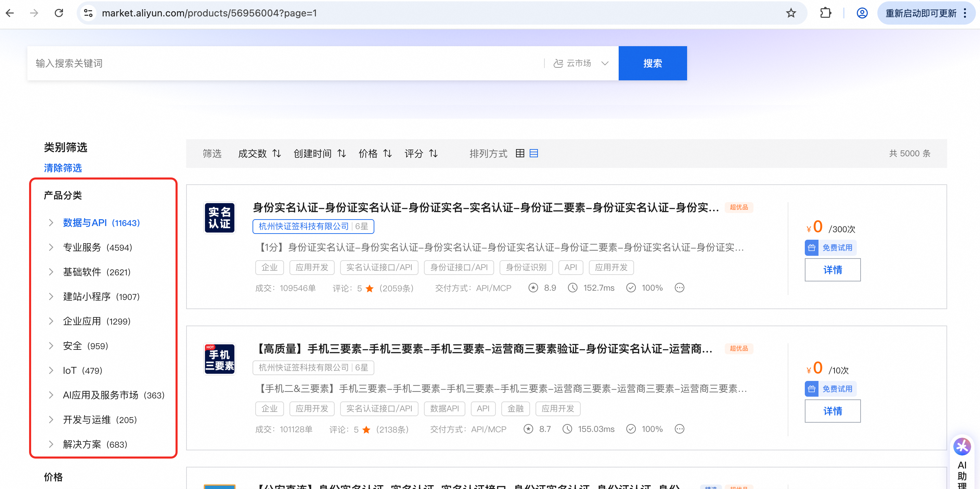Bookmark this page with star icon
The height and width of the screenshot is (489, 980).
(x=791, y=13)
